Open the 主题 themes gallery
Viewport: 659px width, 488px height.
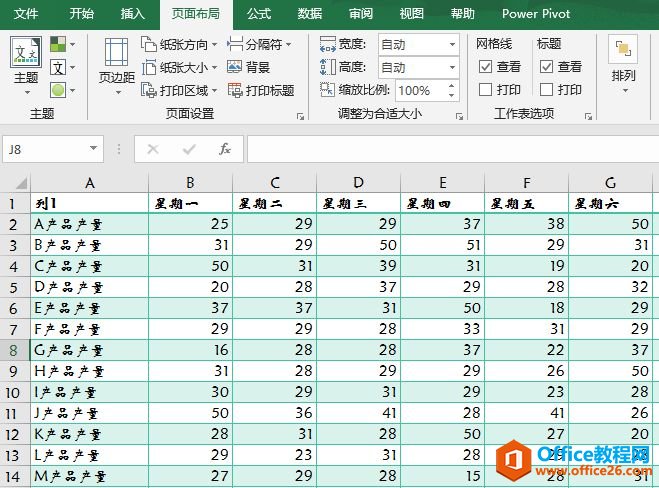[x=26, y=60]
